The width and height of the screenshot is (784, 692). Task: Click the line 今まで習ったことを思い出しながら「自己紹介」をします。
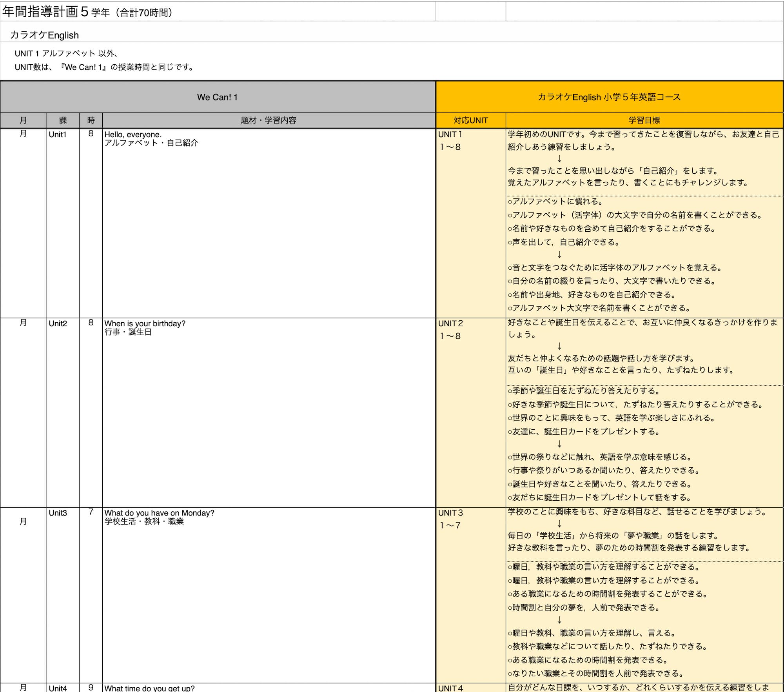613,171
